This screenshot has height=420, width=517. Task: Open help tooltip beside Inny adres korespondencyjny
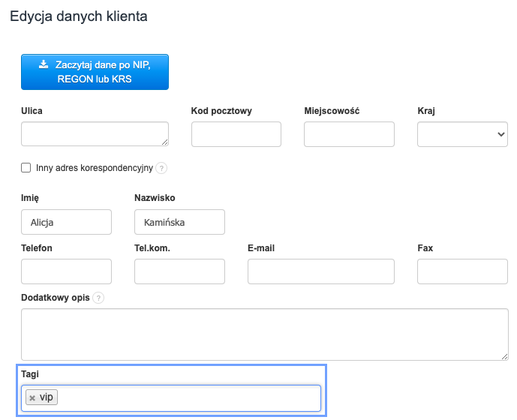(161, 168)
